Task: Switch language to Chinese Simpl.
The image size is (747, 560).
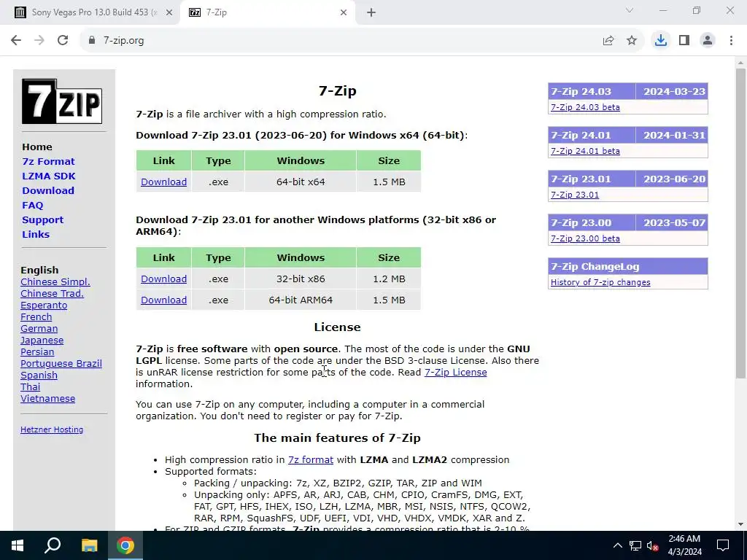Action: (55, 282)
